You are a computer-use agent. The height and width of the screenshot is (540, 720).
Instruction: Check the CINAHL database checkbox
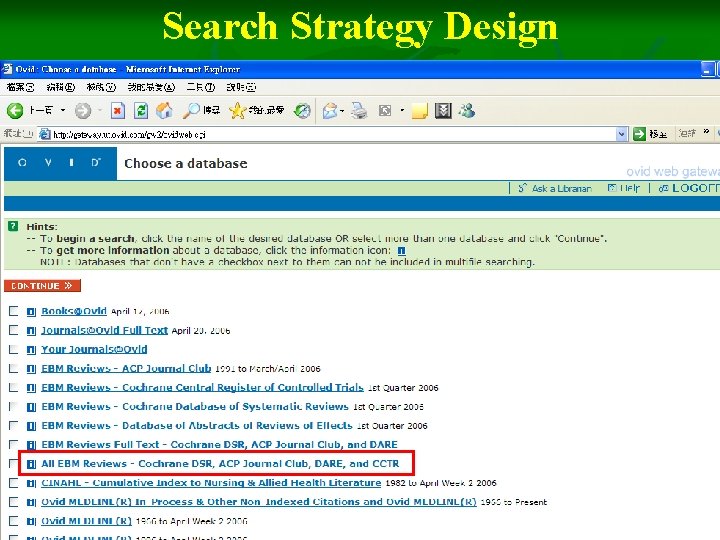tap(14, 483)
